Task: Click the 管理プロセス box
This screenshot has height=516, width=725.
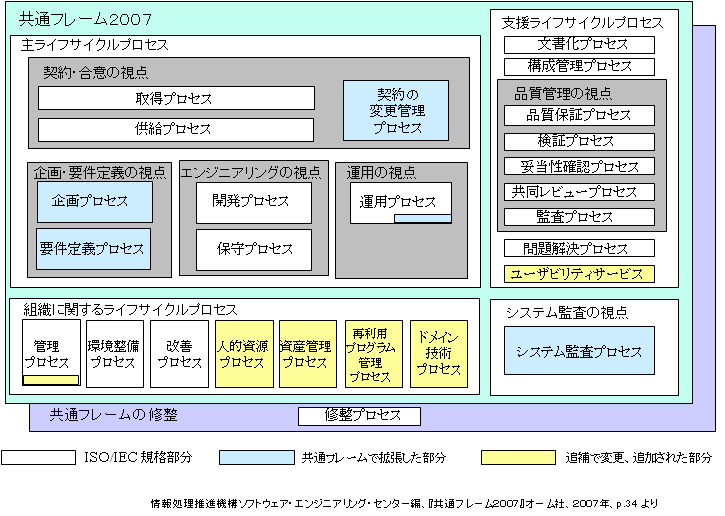Action: (50, 352)
